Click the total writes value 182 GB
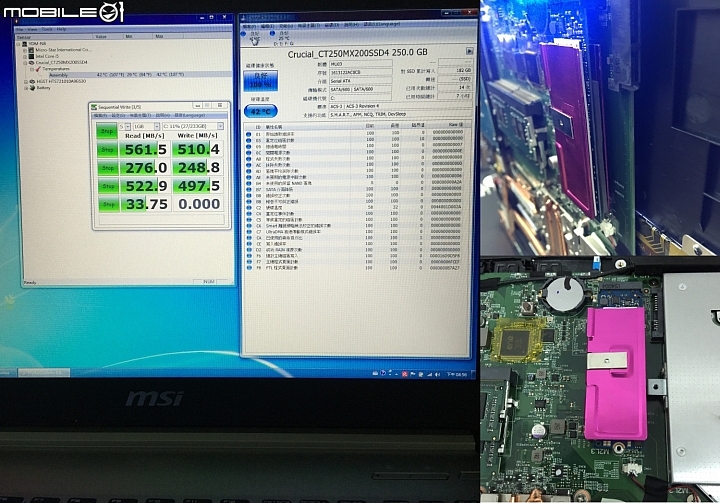Image resolution: width=720 pixels, height=503 pixels. point(455,71)
